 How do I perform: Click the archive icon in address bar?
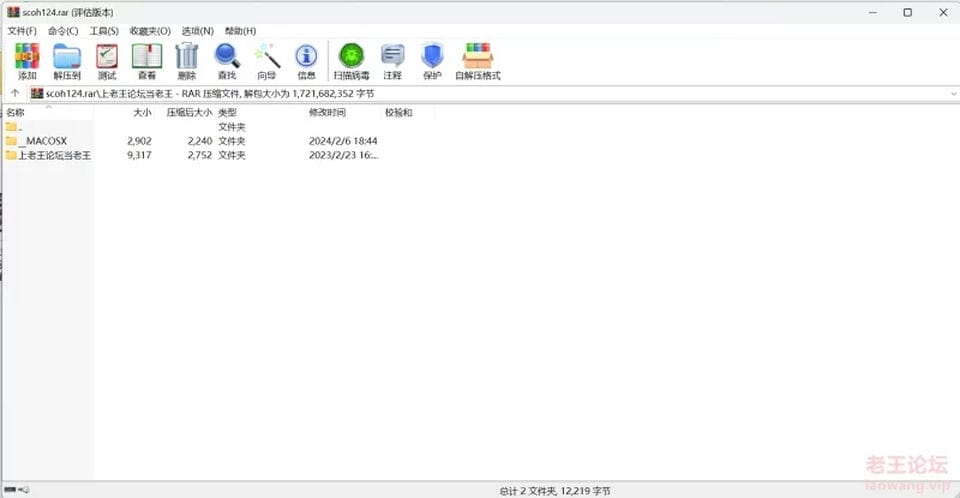(x=37, y=94)
